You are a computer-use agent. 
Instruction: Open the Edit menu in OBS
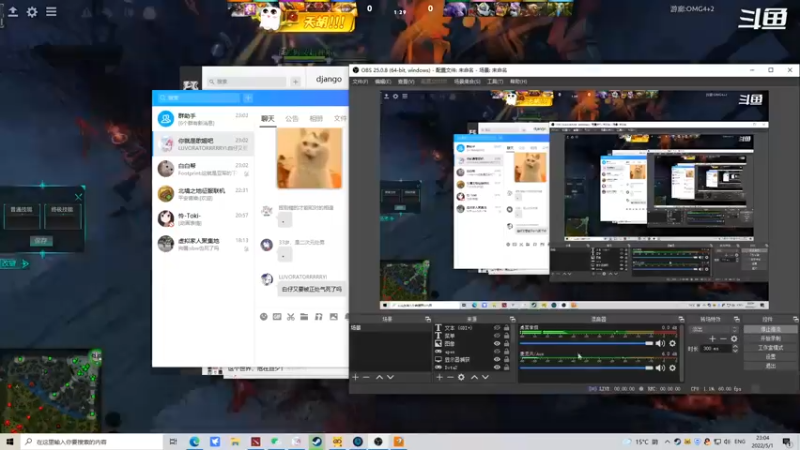[383, 82]
